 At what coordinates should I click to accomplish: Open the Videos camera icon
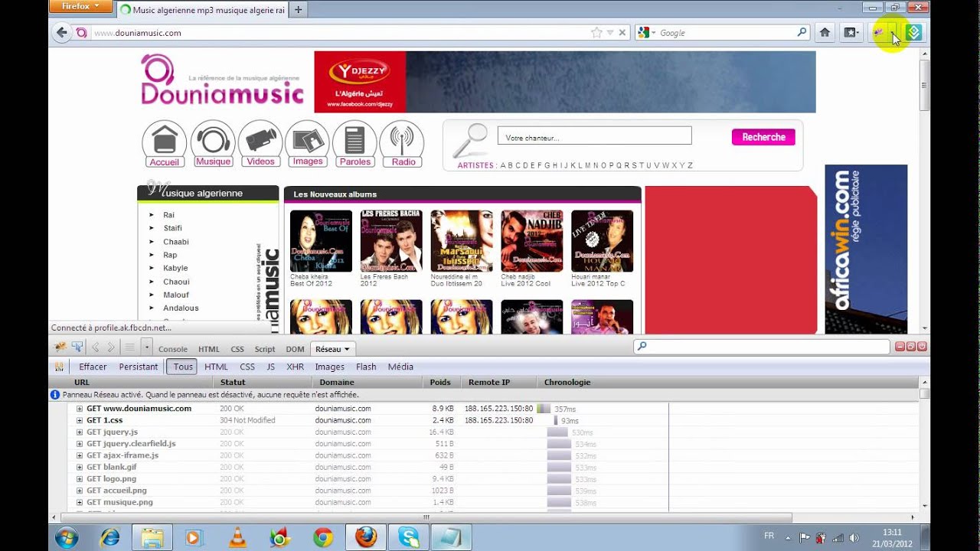pos(260,144)
